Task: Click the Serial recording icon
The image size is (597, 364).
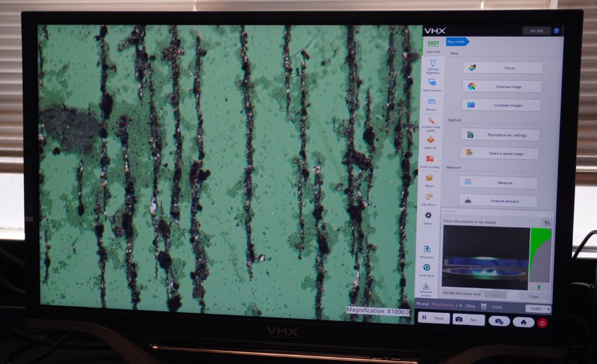Action: click(x=430, y=160)
